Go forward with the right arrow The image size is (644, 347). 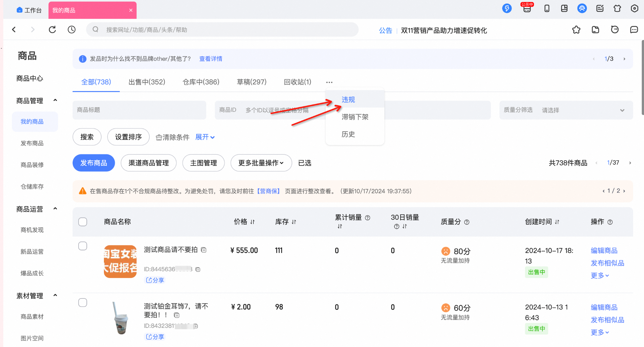(x=33, y=30)
